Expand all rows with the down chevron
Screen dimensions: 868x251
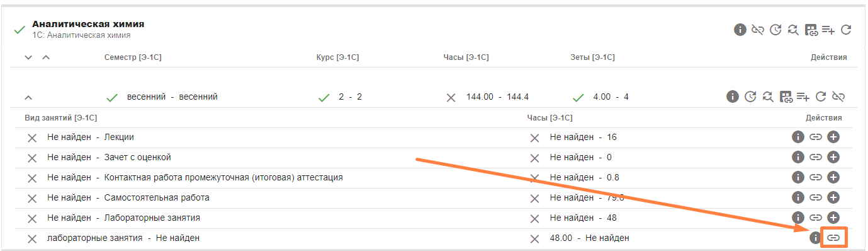[28, 57]
